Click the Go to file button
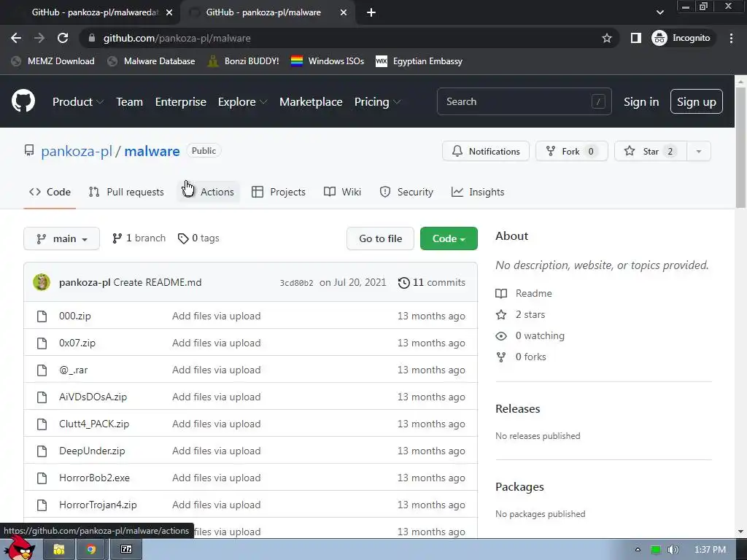 pyautogui.click(x=380, y=238)
